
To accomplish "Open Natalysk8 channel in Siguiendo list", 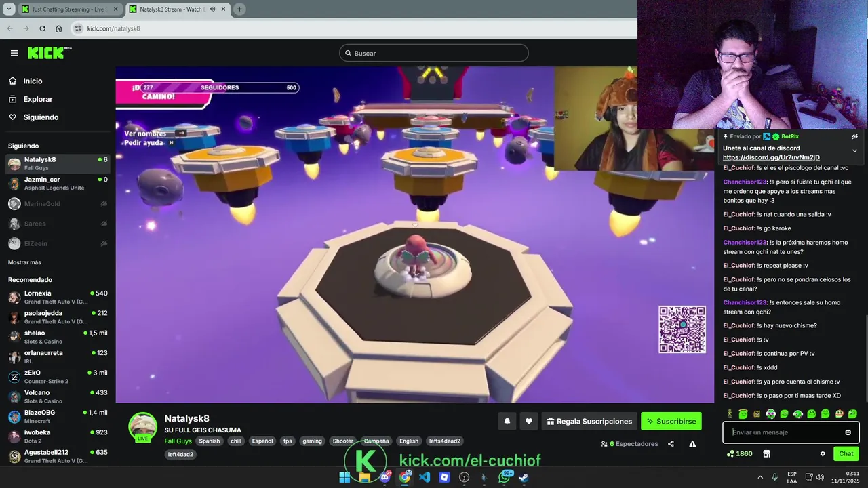I will 58,163.
